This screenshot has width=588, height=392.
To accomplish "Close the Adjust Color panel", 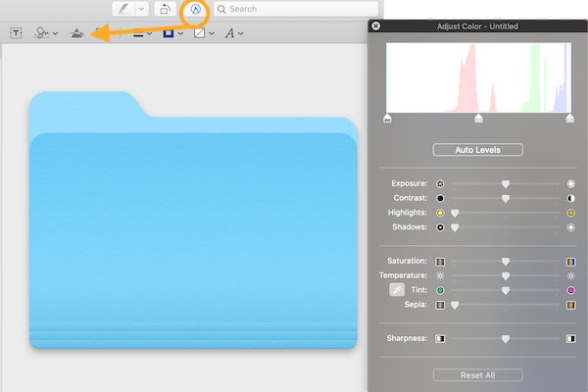I will click(x=375, y=25).
